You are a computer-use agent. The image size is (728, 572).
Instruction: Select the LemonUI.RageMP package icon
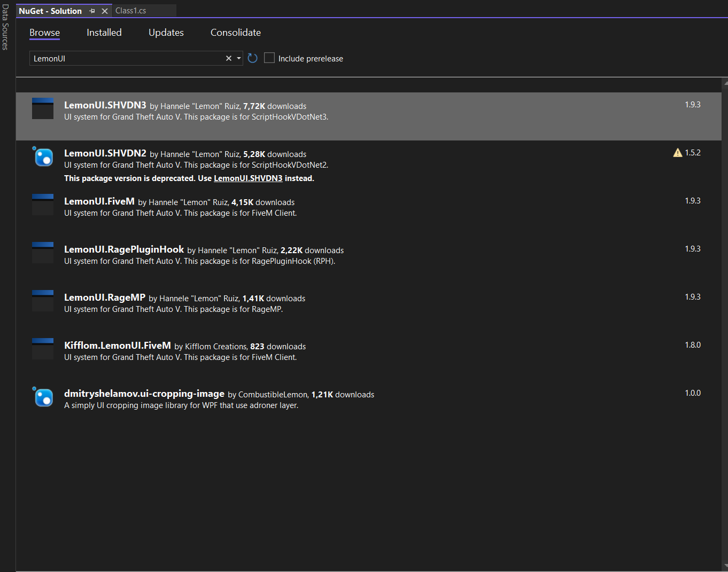tap(43, 301)
